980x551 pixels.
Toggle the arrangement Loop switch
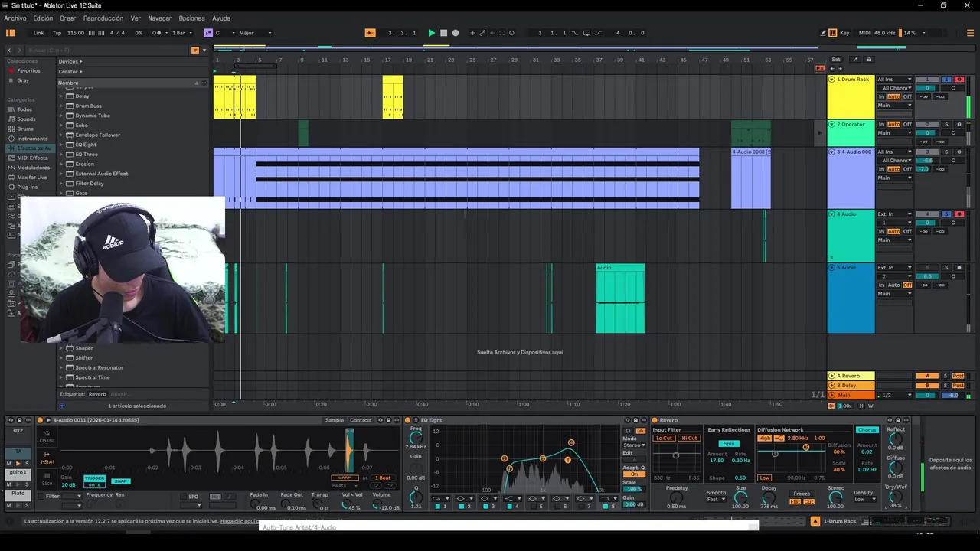pos(586,33)
